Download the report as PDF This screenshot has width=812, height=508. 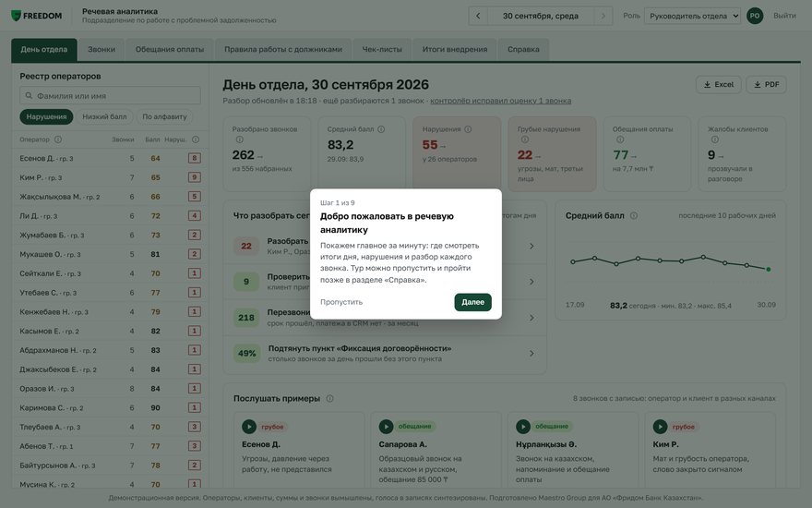point(766,84)
